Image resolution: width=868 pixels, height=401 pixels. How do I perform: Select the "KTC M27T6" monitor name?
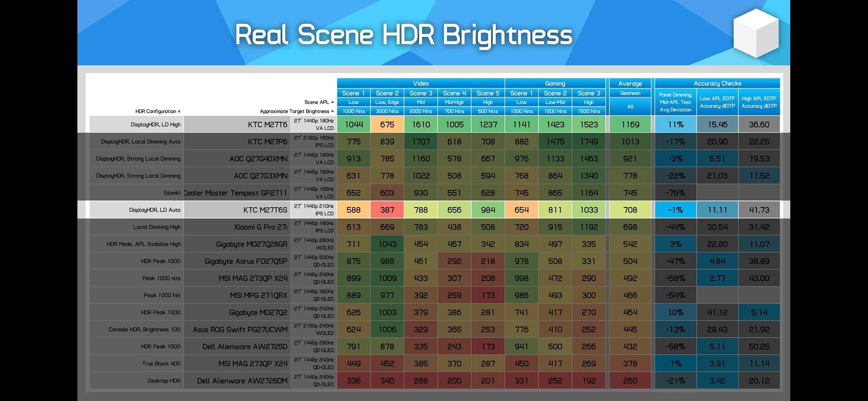(x=267, y=125)
